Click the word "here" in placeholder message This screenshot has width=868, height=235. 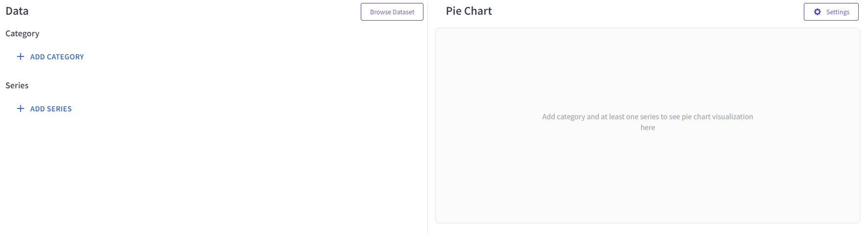click(x=647, y=128)
